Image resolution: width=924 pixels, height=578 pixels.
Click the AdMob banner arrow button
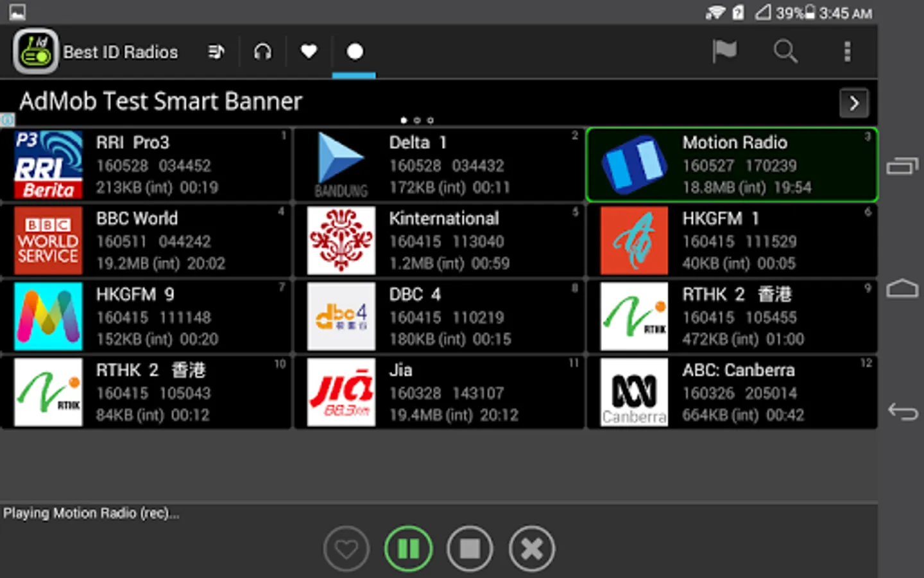pyautogui.click(x=854, y=103)
